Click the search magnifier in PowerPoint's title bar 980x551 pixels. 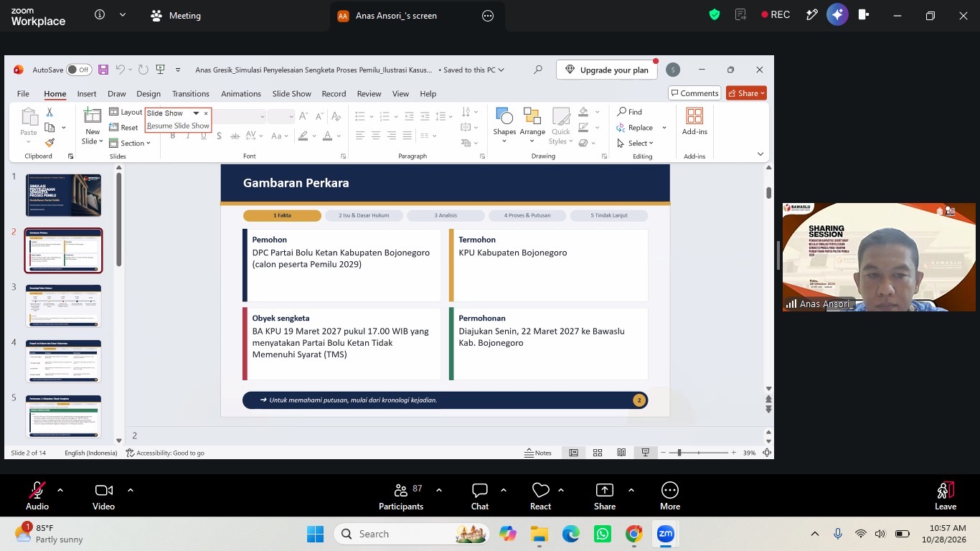[538, 70]
